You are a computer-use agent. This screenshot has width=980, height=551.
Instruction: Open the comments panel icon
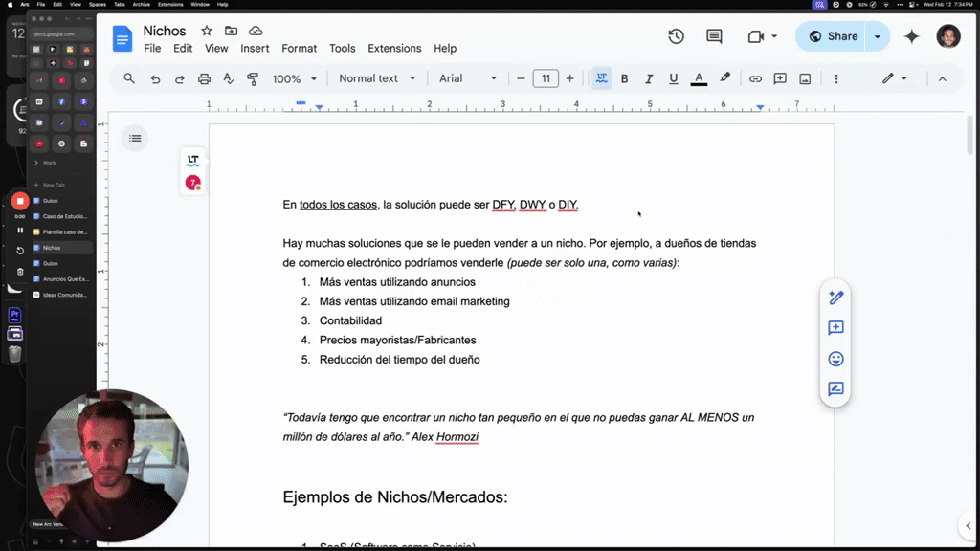[714, 36]
